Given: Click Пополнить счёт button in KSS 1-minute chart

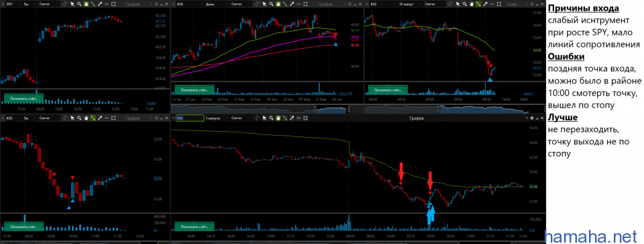Looking at the screenshot, I should pyautogui.click(x=195, y=227).
